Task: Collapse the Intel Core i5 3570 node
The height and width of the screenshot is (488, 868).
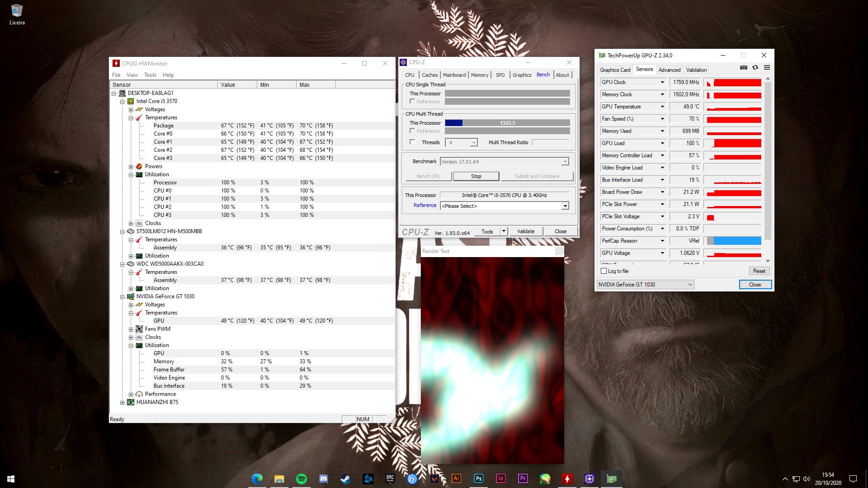Action: [122, 102]
